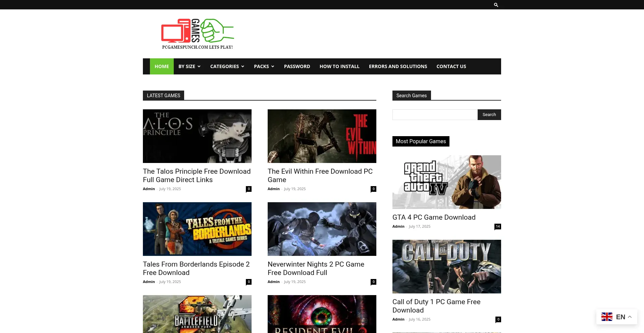Open the UK flag language switcher
This screenshot has height=333, width=644.
click(x=607, y=317)
